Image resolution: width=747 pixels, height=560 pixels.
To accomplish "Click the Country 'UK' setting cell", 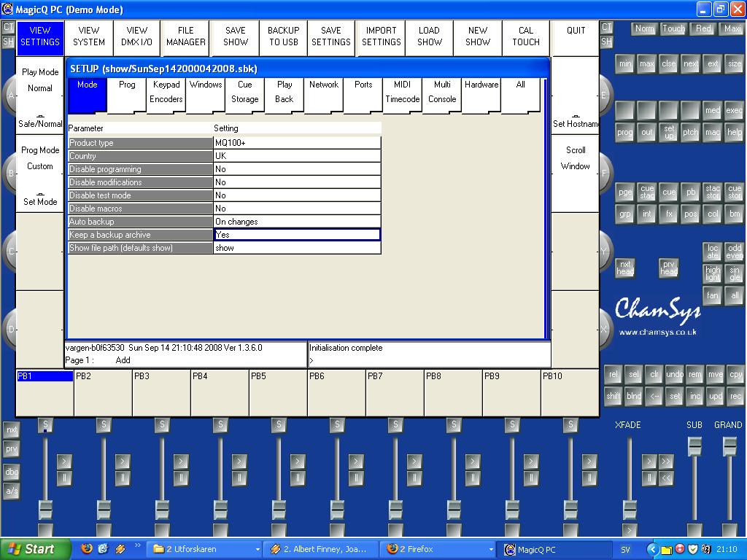I will click(298, 156).
